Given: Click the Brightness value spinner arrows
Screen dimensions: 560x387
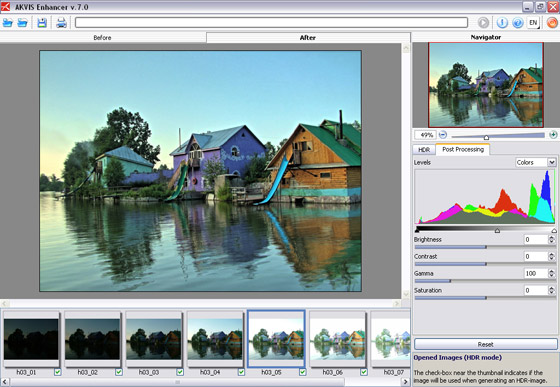Looking at the screenshot, I should pyautogui.click(x=552, y=240).
